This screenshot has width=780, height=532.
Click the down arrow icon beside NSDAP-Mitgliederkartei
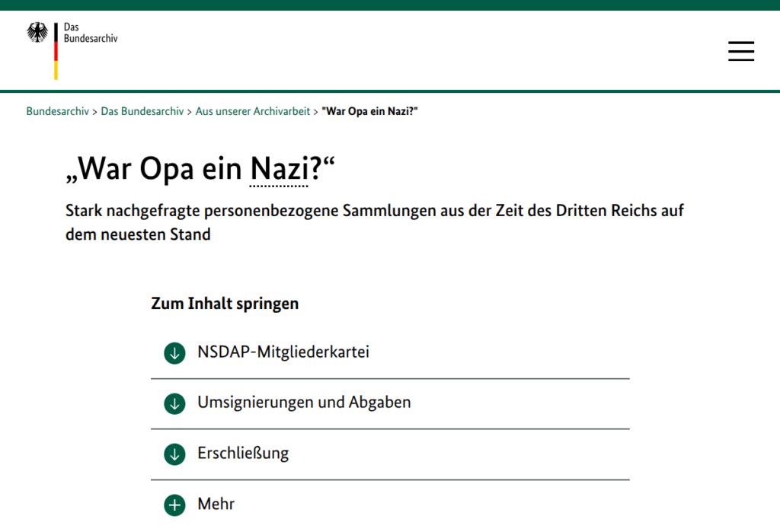(x=174, y=353)
